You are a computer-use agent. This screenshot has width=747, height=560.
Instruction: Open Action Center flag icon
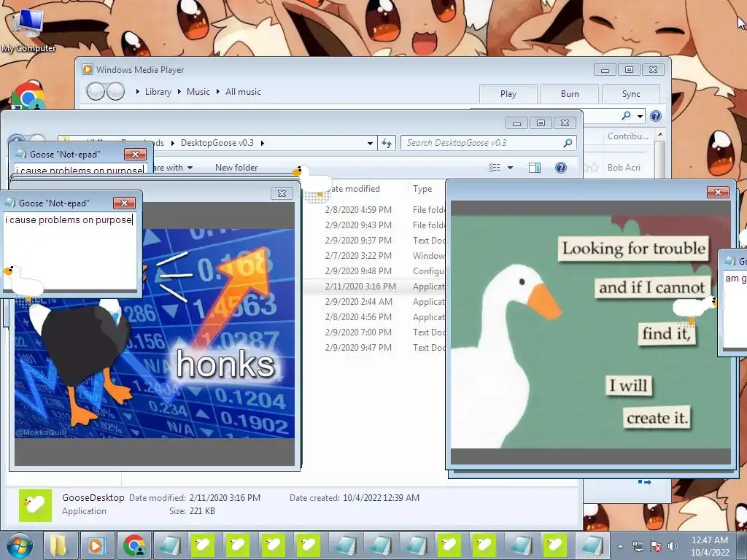(x=656, y=547)
